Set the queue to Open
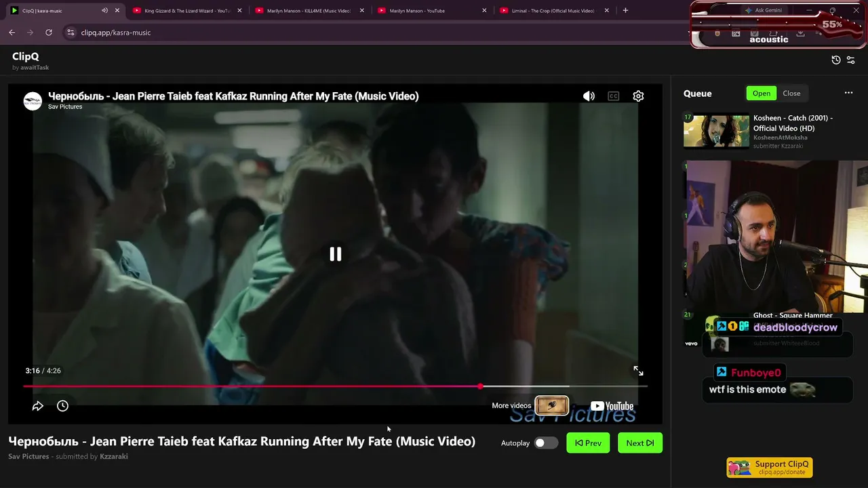Image resolution: width=868 pixels, height=488 pixels. tap(762, 94)
